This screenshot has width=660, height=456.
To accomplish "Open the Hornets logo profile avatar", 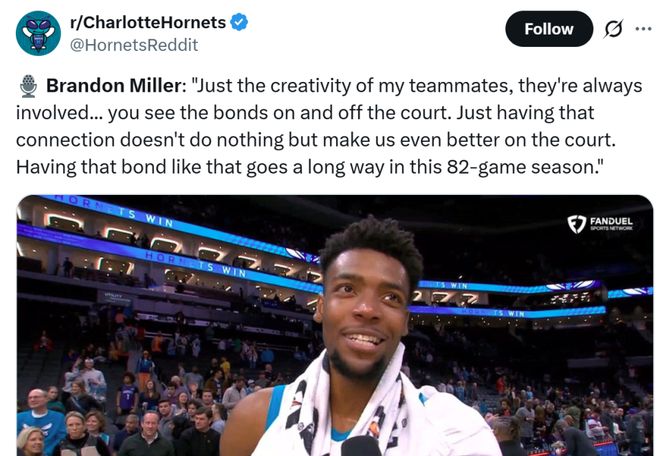I will click(x=38, y=33).
